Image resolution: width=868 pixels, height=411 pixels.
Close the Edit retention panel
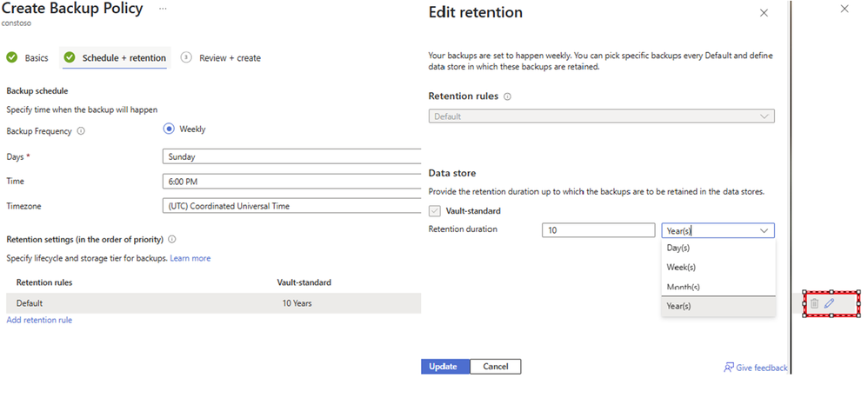click(764, 13)
